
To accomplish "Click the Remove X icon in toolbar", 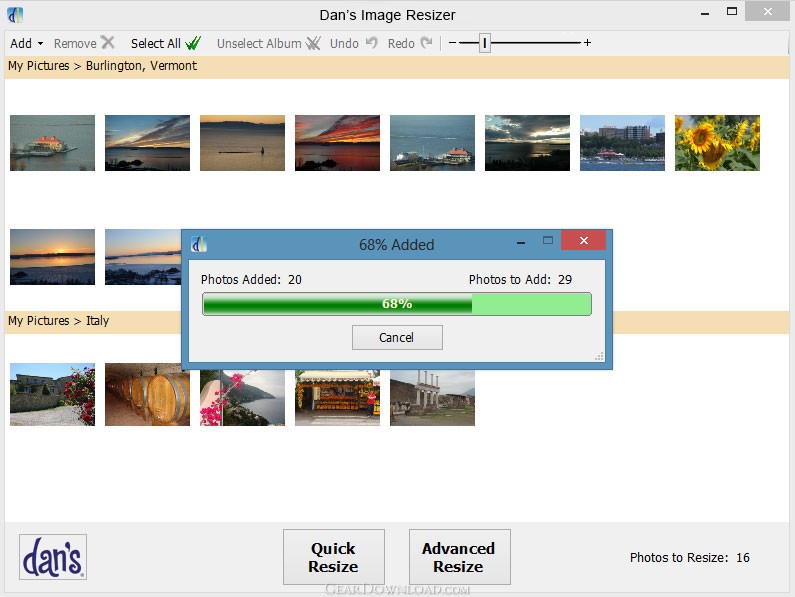I will pos(107,43).
